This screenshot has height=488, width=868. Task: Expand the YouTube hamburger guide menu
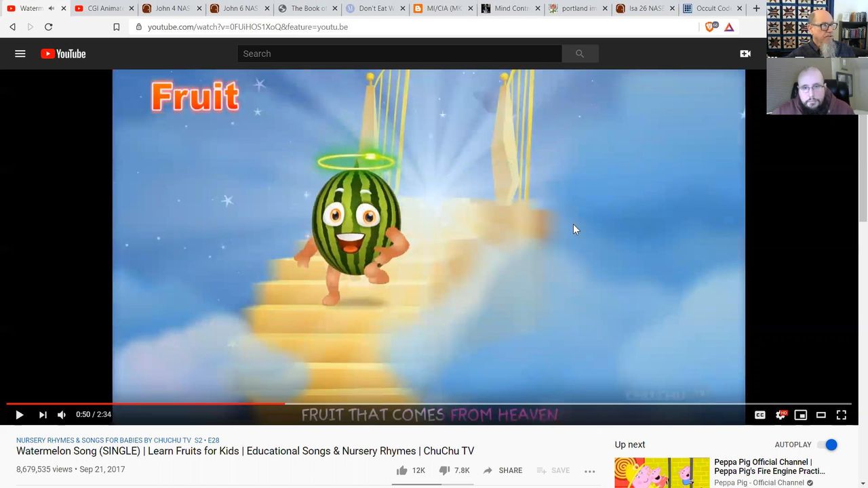click(x=20, y=54)
